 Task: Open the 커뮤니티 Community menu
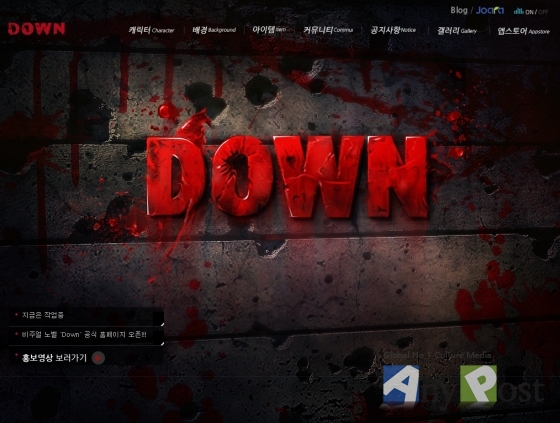tap(328, 30)
